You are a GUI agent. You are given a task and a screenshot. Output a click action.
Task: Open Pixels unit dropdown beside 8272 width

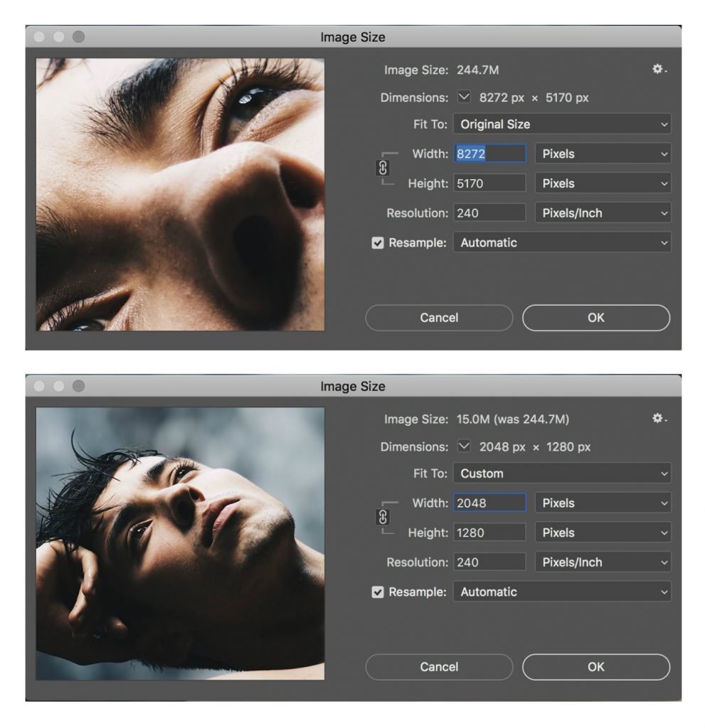[x=603, y=154]
